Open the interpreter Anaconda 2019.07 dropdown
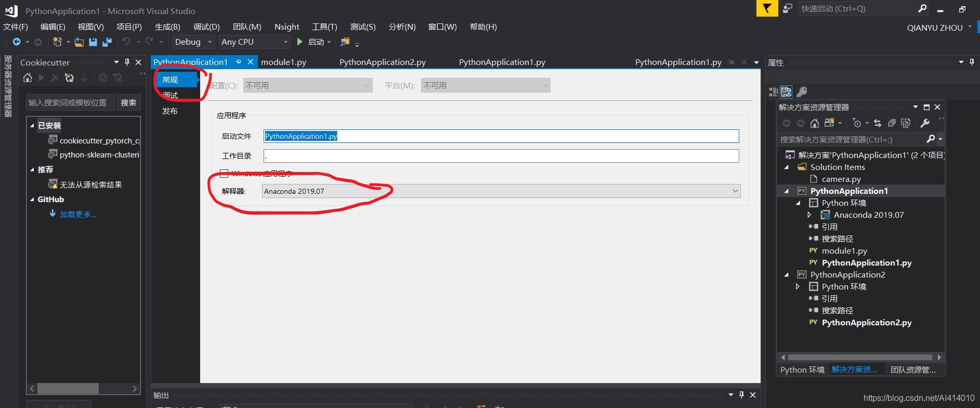Viewport: 980px width, 408px height. 501,191
